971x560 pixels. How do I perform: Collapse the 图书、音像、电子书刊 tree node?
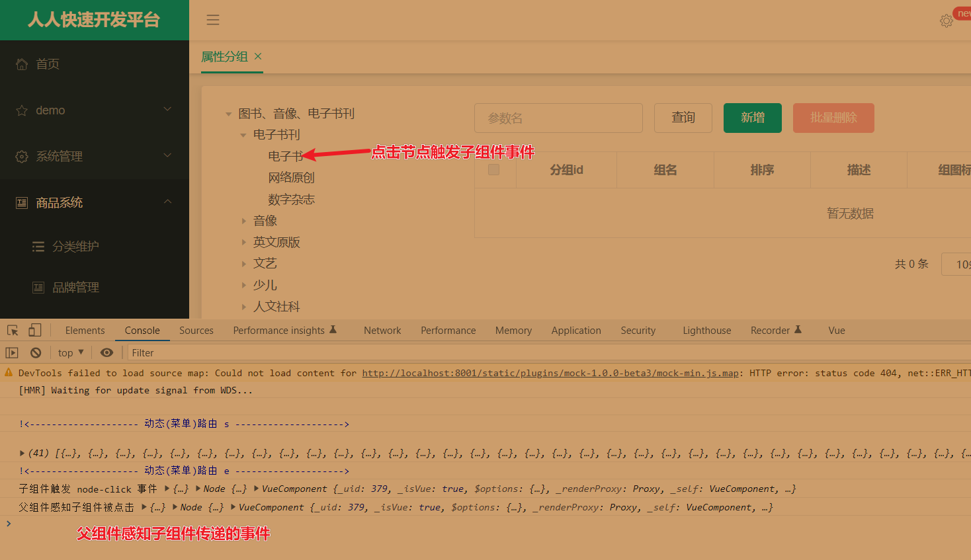(x=229, y=114)
